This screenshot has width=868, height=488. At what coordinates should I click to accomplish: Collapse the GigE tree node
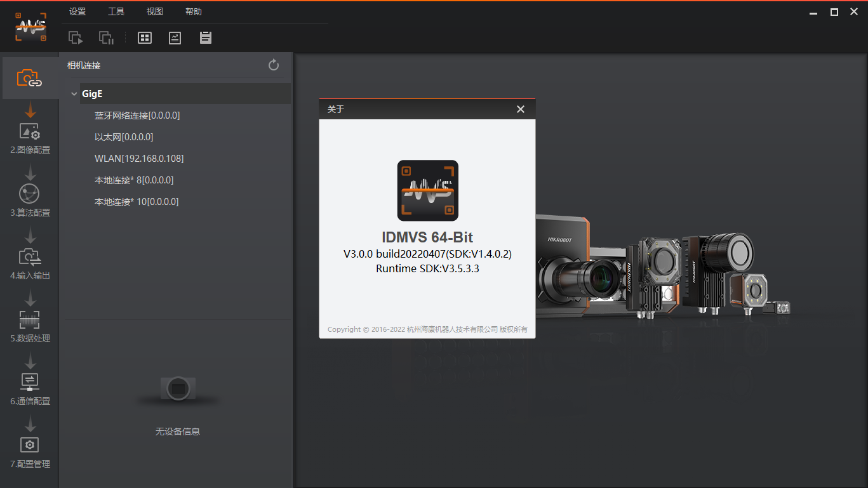(x=74, y=94)
